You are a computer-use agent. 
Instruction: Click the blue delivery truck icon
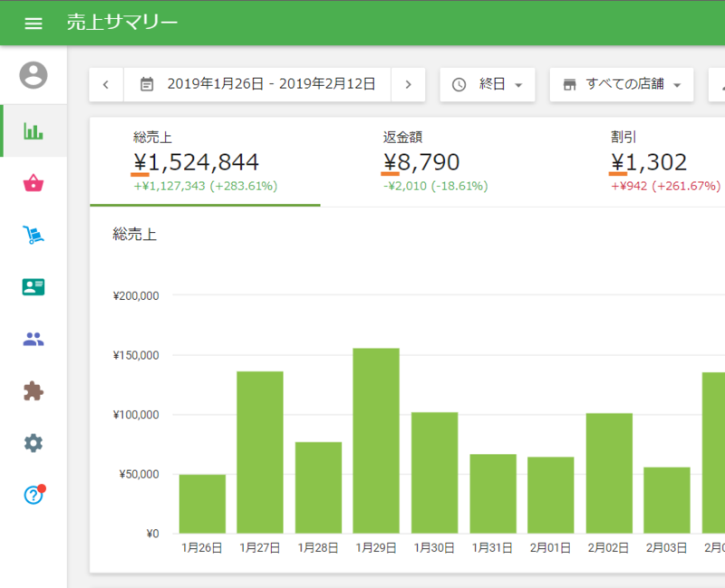click(x=34, y=234)
